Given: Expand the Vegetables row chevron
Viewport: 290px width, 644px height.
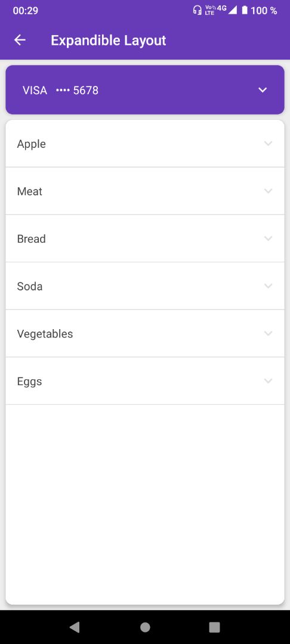Looking at the screenshot, I should pyautogui.click(x=269, y=333).
